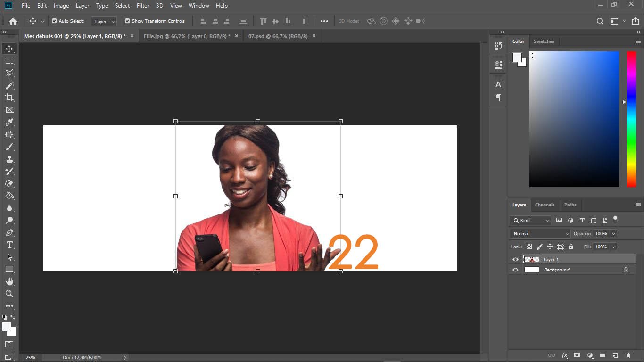Open the Image menu

(x=61, y=6)
